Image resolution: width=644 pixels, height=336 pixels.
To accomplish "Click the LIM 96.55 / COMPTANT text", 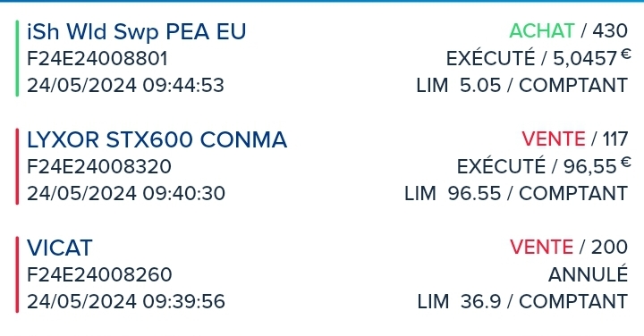I will pos(516,193).
